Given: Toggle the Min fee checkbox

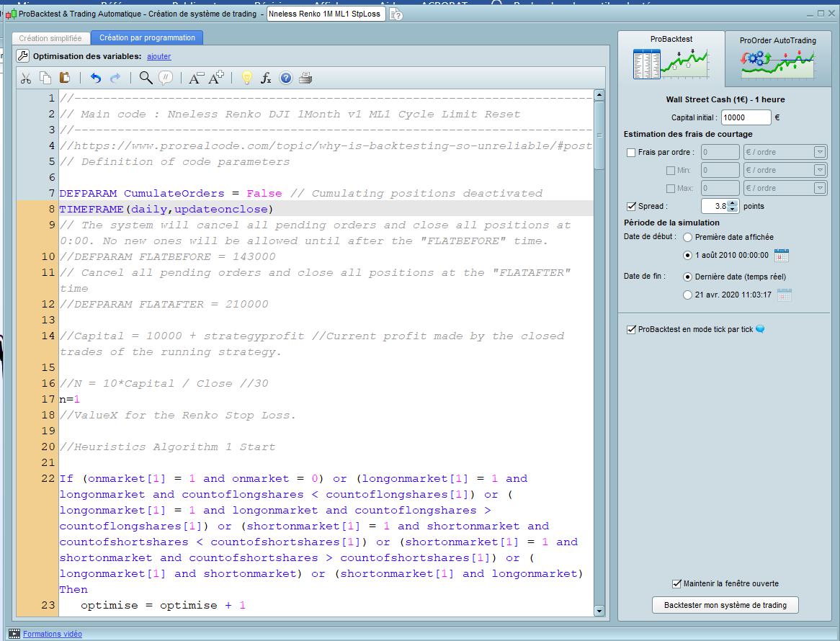Looking at the screenshot, I should click(670, 171).
